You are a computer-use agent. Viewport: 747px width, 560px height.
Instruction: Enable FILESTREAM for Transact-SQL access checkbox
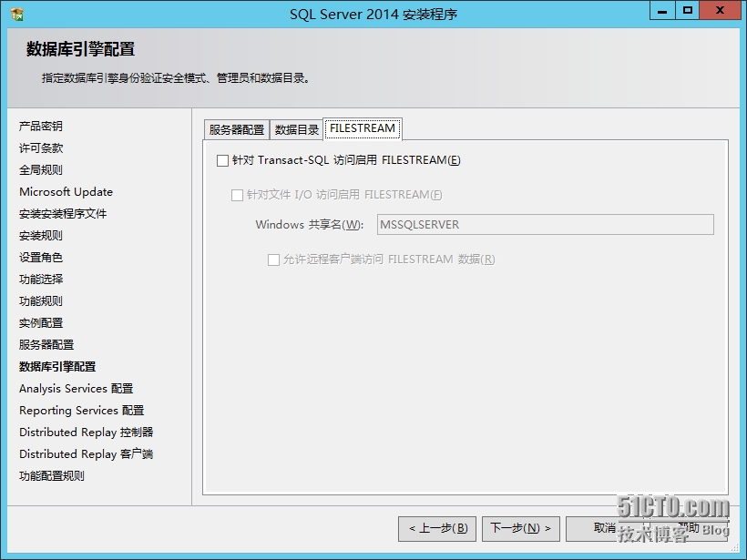tap(222, 160)
